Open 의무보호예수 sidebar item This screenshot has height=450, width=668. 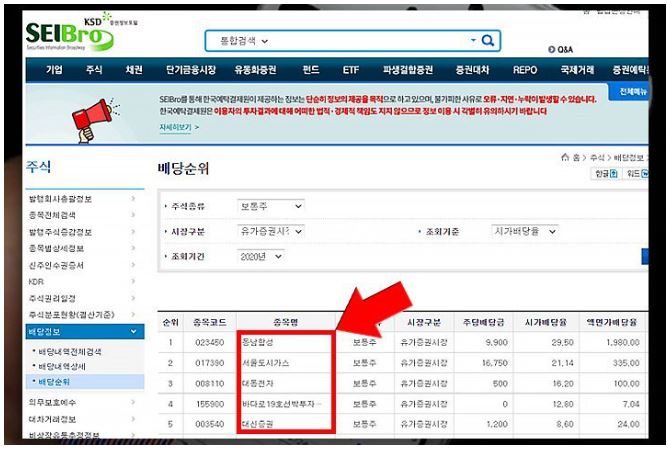[52, 402]
